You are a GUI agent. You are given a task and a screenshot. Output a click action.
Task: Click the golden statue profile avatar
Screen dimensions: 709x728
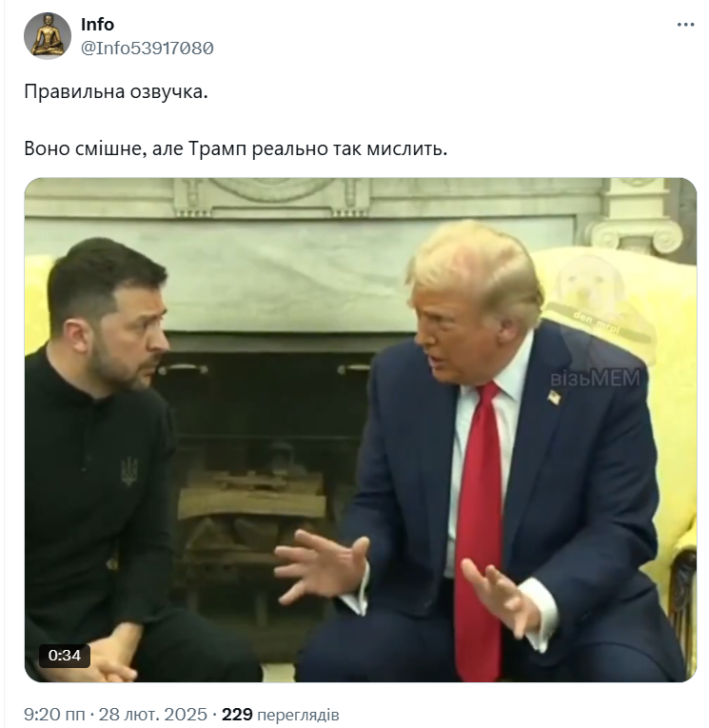(48, 36)
